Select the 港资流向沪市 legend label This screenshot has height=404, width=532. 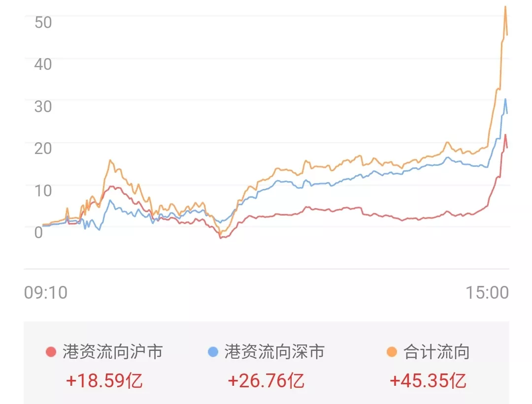(113, 352)
